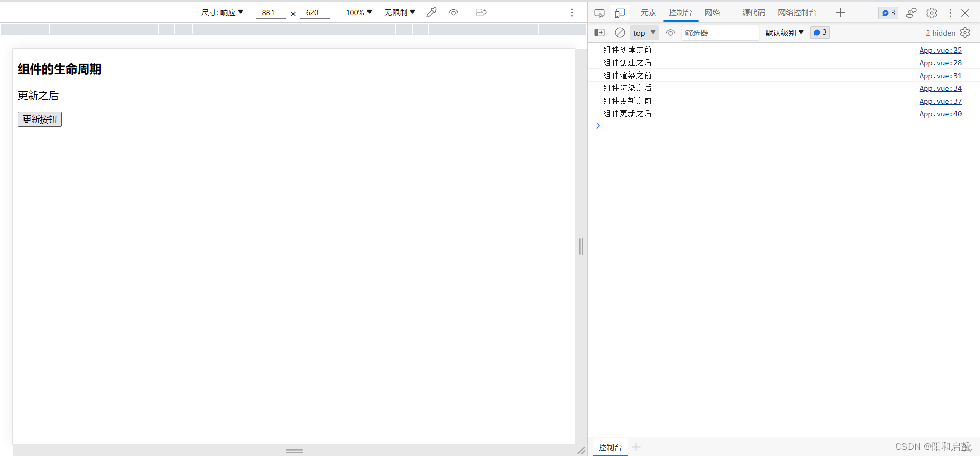This screenshot has height=456, width=980.
Task: Add more tools with plus icon
Action: [x=840, y=13]
